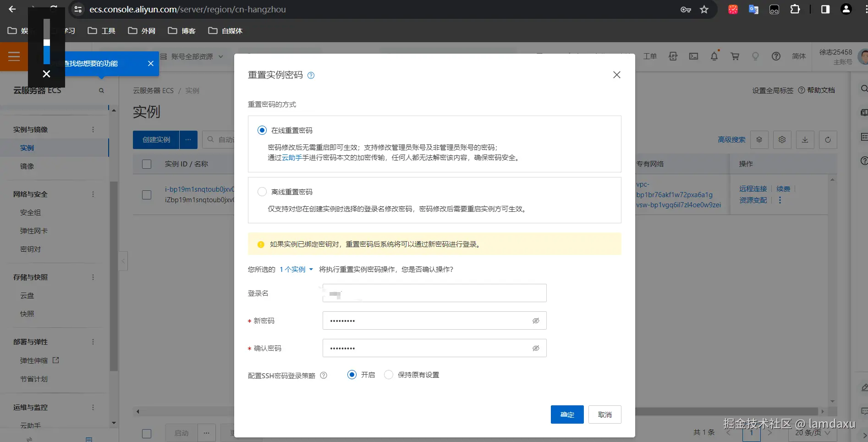
Task: Confirm password reset with 确定 button
Action: point(567,414)
